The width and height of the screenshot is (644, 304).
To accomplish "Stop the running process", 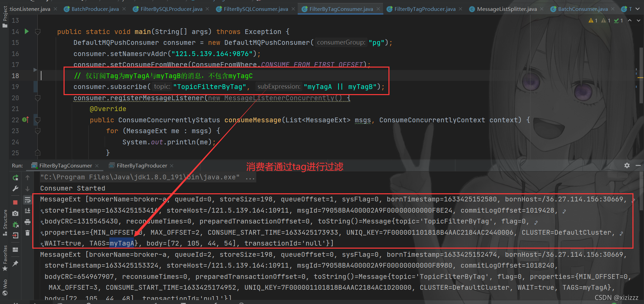I will 15,202.
